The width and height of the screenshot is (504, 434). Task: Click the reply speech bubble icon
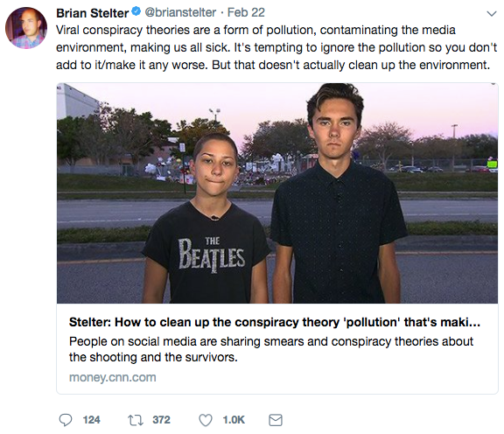(66, 420)
